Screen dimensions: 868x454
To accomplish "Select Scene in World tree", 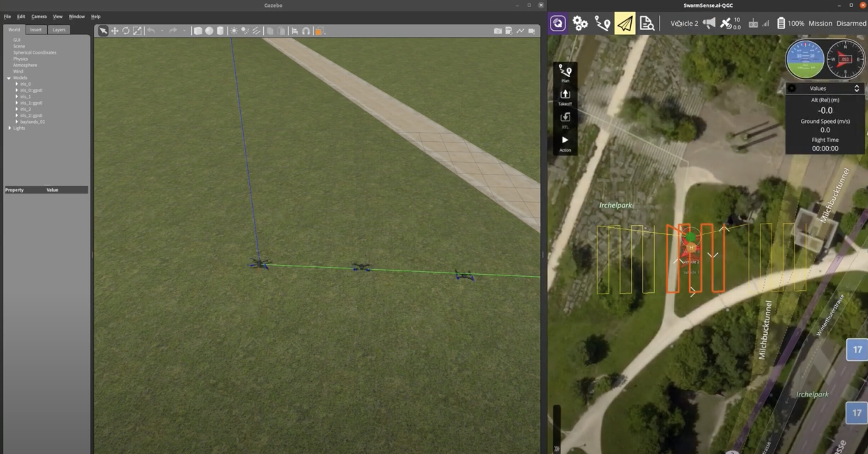I will point(19,46).
